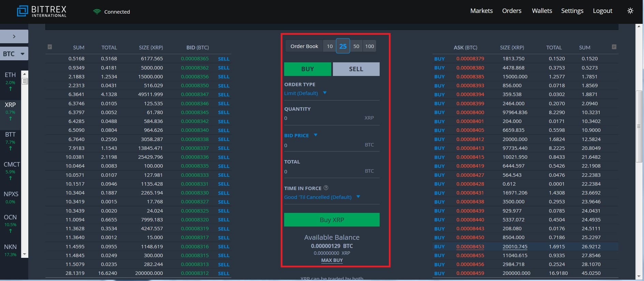
Task: Show 50 rows in order book
Action: [356, 46]
